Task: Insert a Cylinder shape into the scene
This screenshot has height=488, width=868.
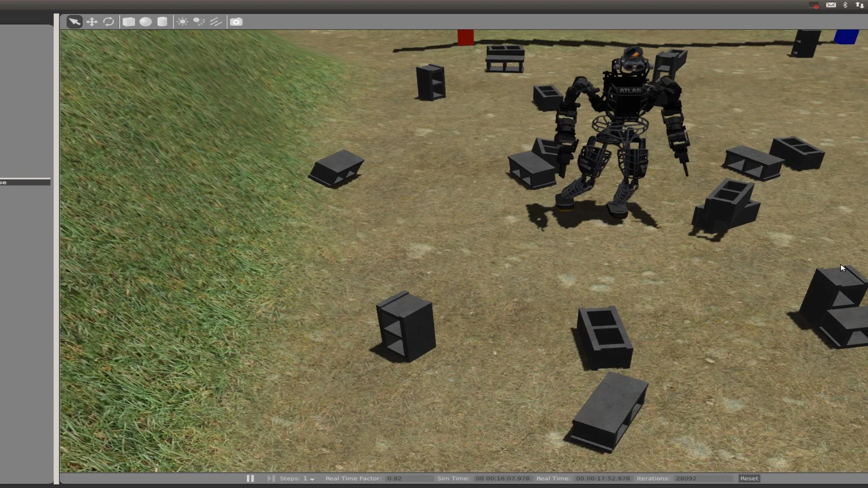Action: 162,21
